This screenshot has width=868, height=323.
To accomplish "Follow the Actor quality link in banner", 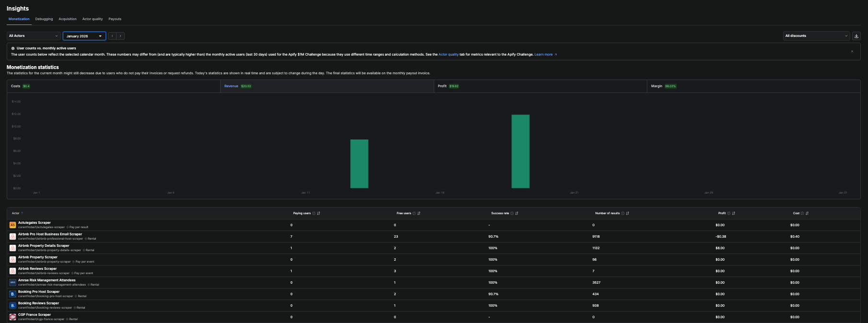I will click(x=449, y=55).
